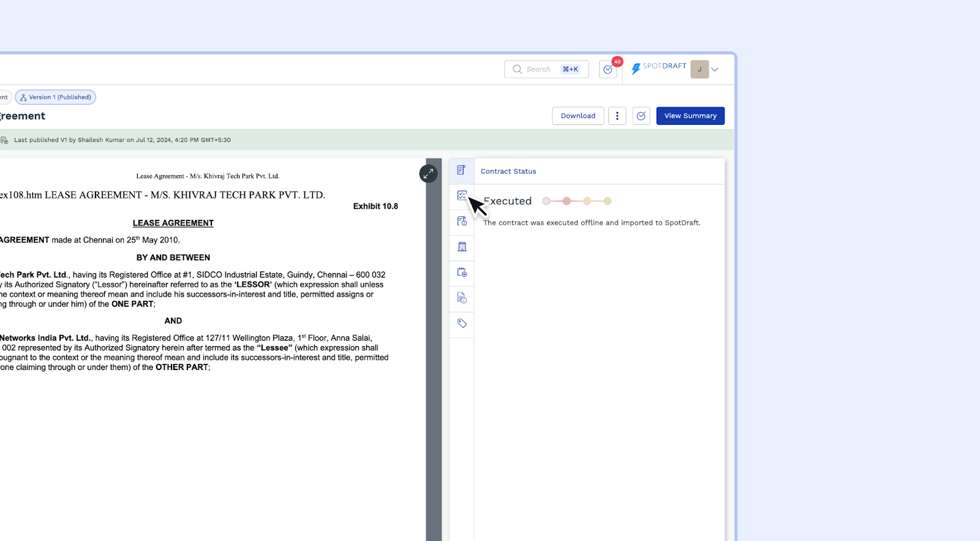Open the contract status document icon tab

461,170
